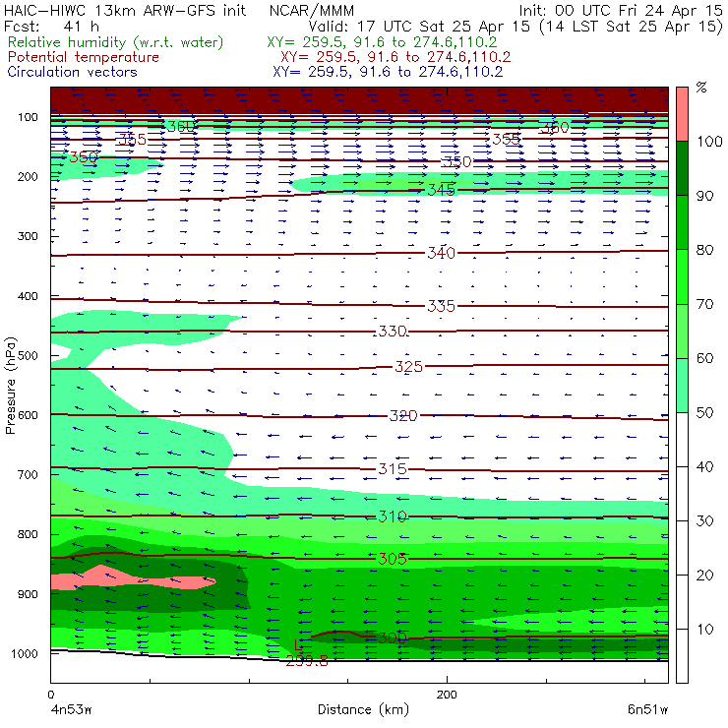Click the '100' pressure axis label

tap(29, 117)
